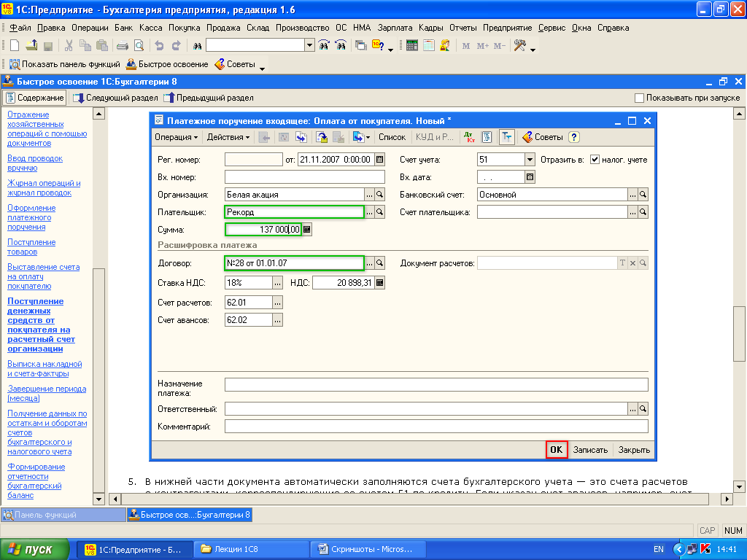Viewport: 747px width, 560px height.
Task: Click the Дт/Кт posting result icon
Action: tap(469, 137)
